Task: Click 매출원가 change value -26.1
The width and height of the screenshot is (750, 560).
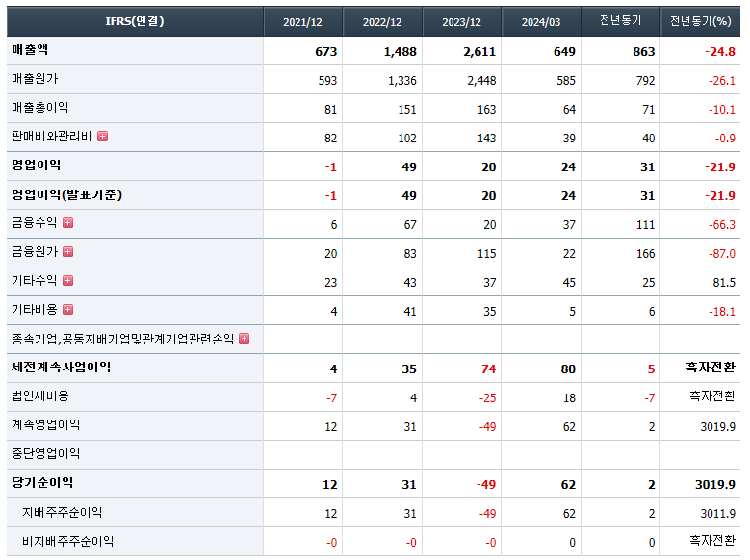Action: coord(722,80)
